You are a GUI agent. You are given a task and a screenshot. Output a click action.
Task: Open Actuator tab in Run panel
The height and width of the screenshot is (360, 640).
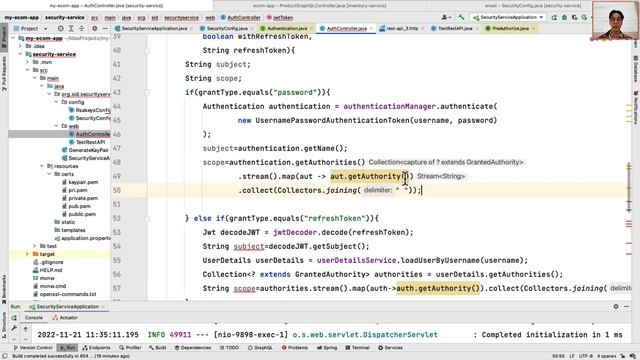coord(65,318)
